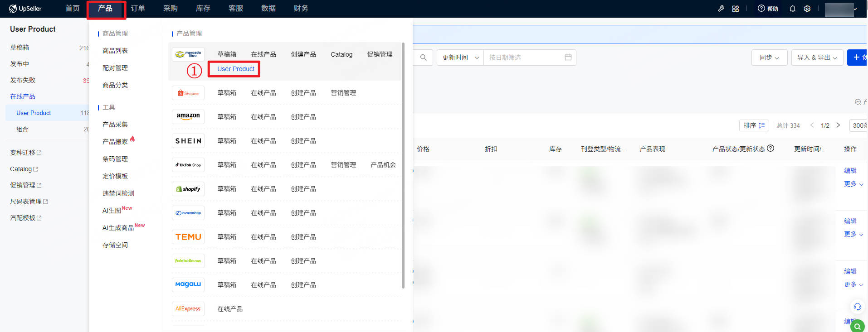Click the help question mark icon

761,8
